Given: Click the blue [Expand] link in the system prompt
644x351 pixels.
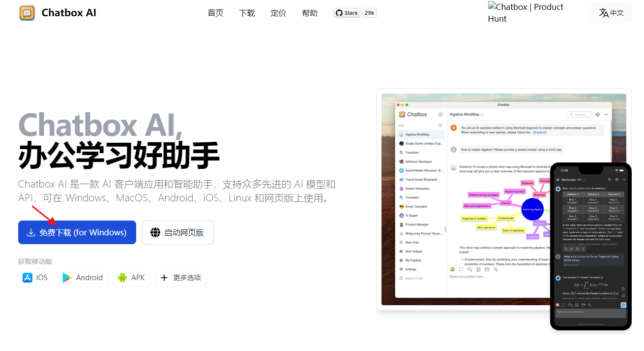Looking at the screenshot, I should (540, 132).
